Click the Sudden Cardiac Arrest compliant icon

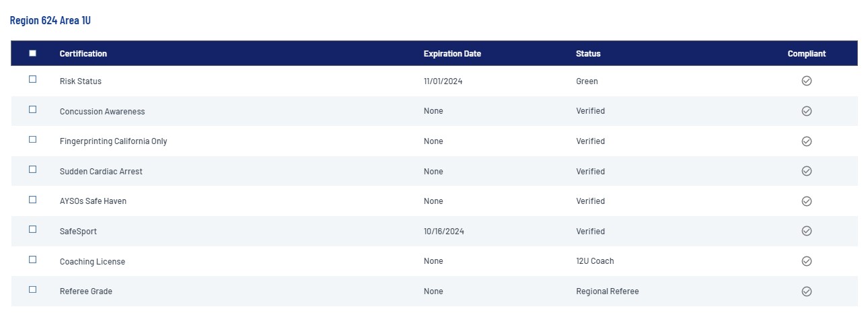click(807, 171)
